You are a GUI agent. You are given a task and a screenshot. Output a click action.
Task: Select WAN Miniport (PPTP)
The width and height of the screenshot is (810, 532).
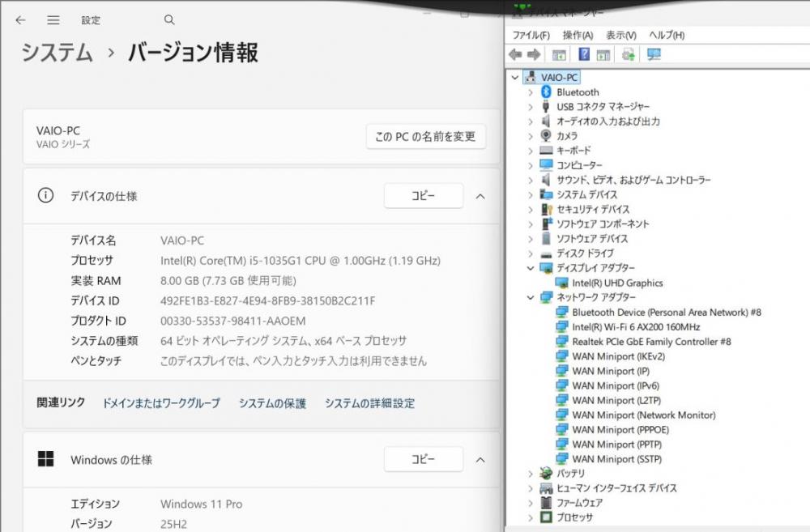coord(616,445)
